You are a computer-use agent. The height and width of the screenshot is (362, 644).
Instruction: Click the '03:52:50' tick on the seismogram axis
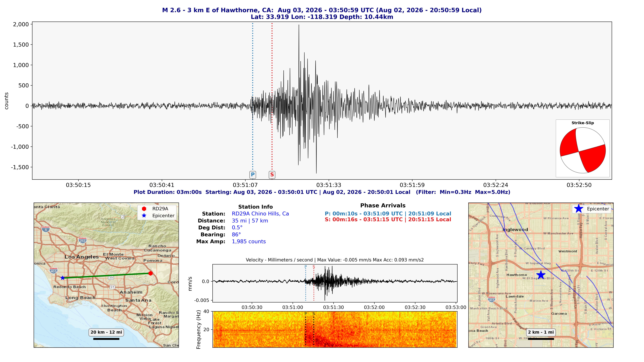(579, 185)
